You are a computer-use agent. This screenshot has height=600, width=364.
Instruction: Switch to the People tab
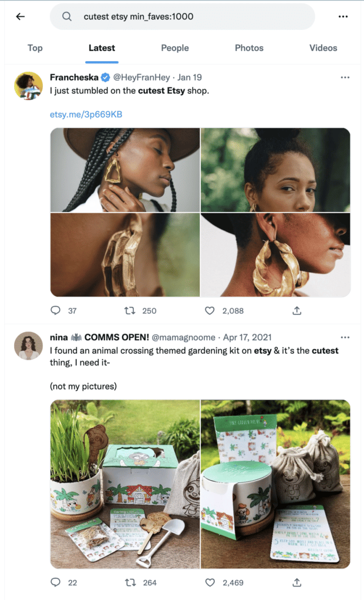coord(174,48)
